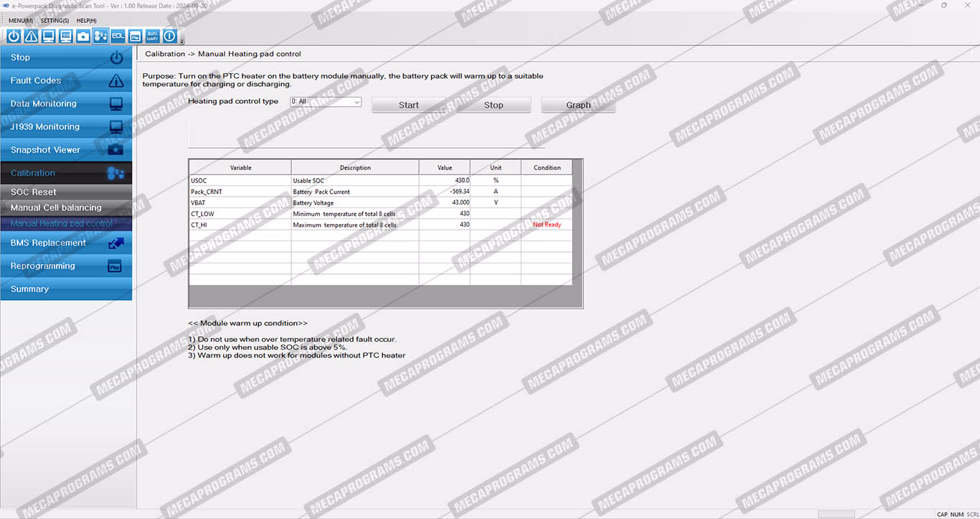Click the EOL toolbar icon
The width and height of the screenshot is (980, 519).
click(x=118, y=36)
